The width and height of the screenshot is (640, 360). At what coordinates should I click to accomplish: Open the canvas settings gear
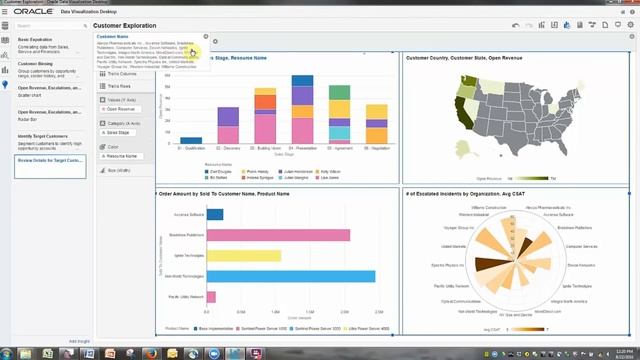(x=631, y=25)
